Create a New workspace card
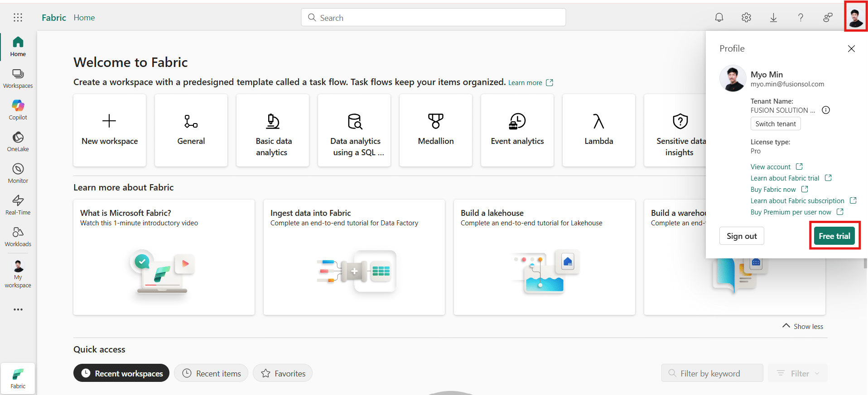 pyautogui.click(x=110, y=130)
